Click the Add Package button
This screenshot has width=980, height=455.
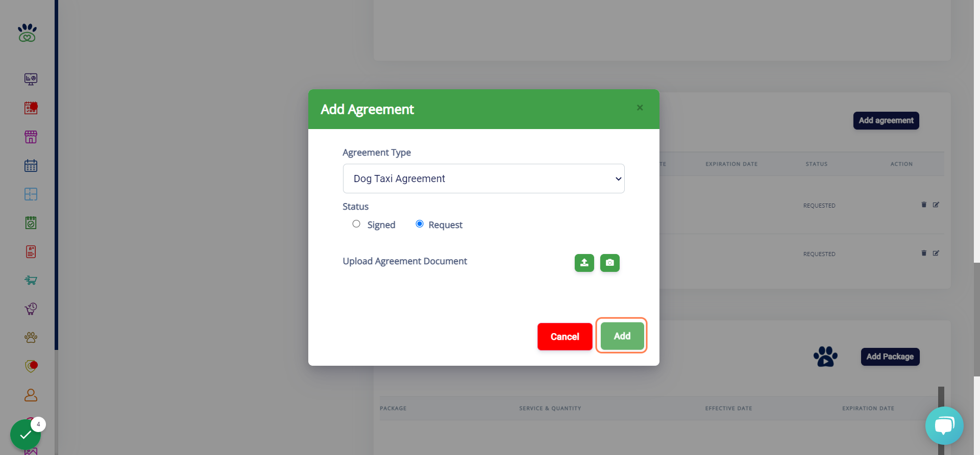890,357
